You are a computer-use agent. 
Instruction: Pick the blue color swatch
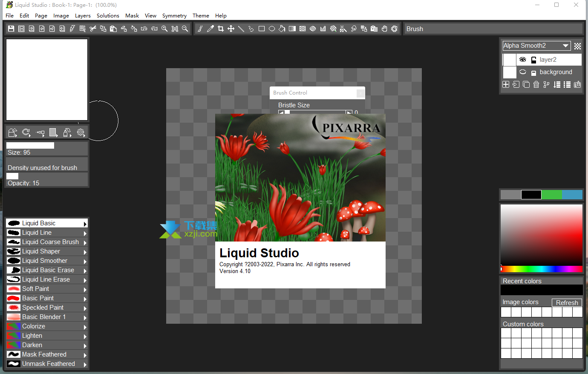point(572,195)
